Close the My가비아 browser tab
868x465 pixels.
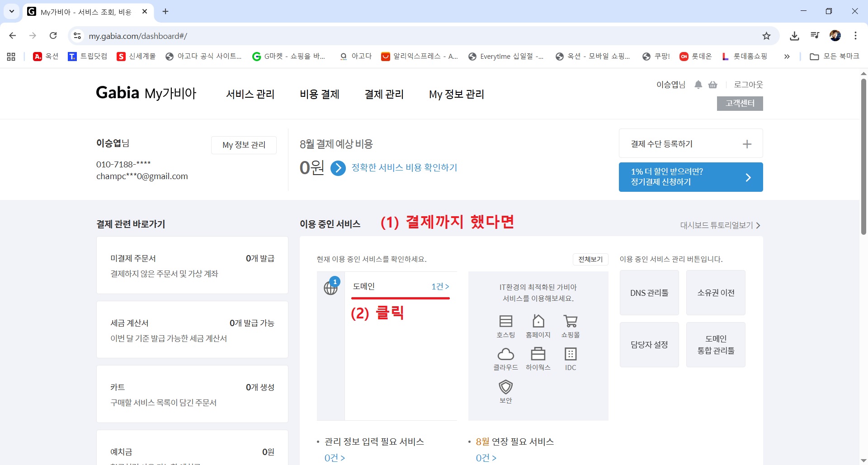pos(145,12)
